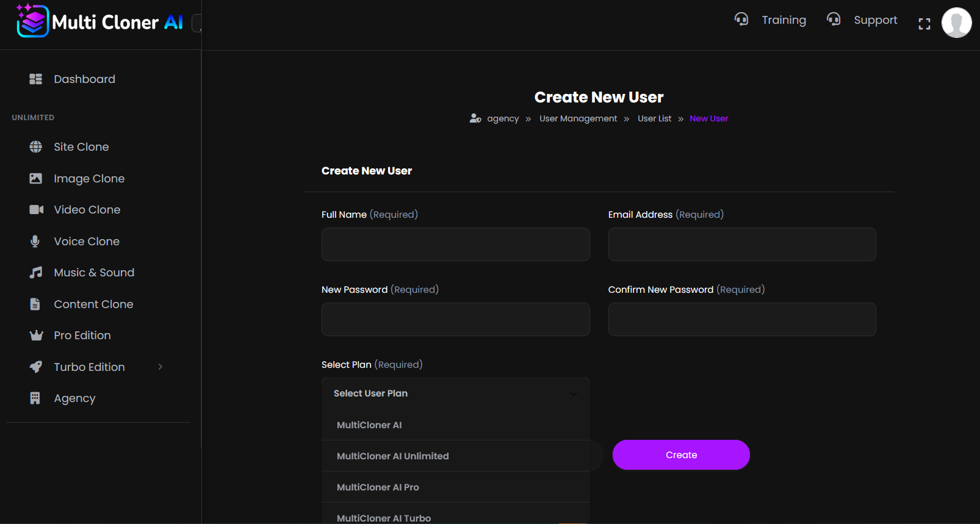Click the Video Clone camera icon

click(36, 210)
